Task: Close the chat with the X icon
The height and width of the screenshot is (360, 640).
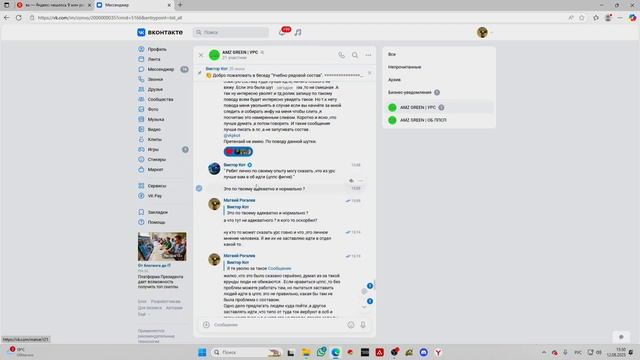Action: (x=201, y=55)
